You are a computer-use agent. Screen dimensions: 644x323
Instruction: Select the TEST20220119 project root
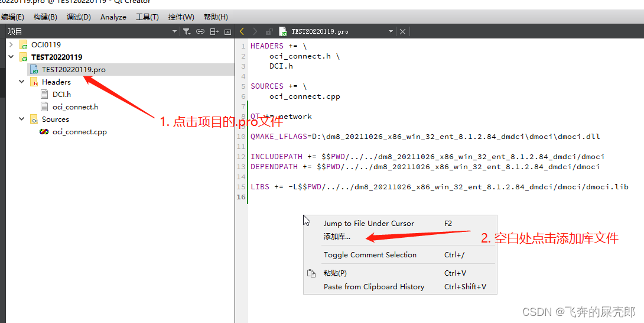[x=57, y=57]
